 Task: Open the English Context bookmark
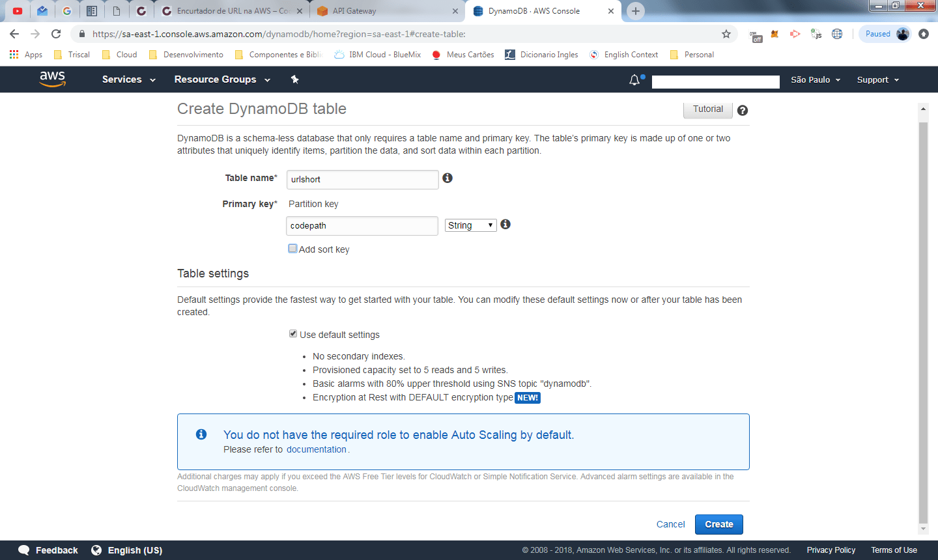point(624,55)
